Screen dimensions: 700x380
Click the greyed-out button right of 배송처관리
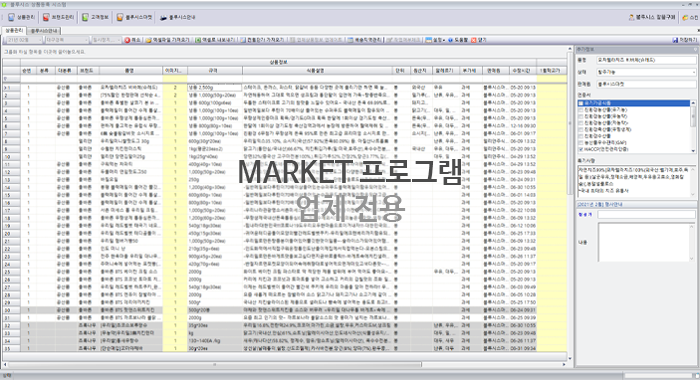tap(403, 40)
